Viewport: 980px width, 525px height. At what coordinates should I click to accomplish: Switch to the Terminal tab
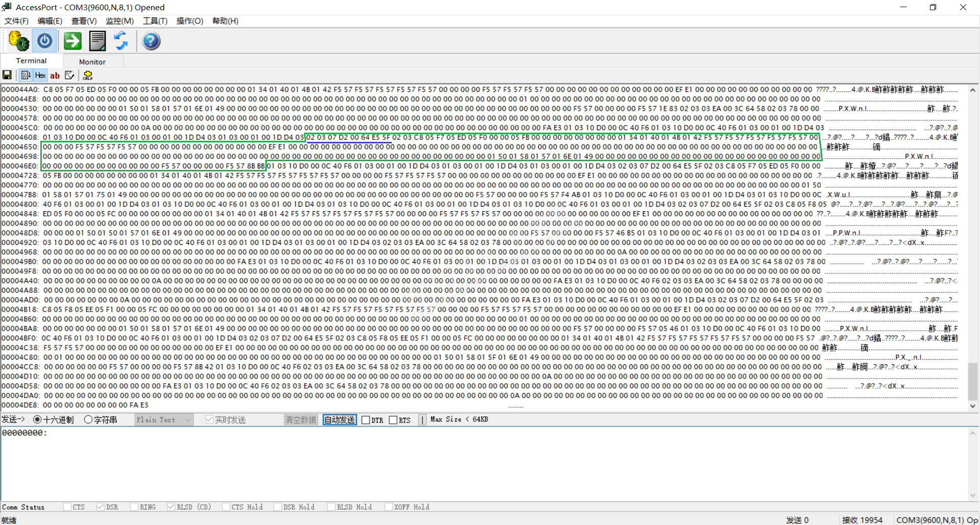click(31, 61)
